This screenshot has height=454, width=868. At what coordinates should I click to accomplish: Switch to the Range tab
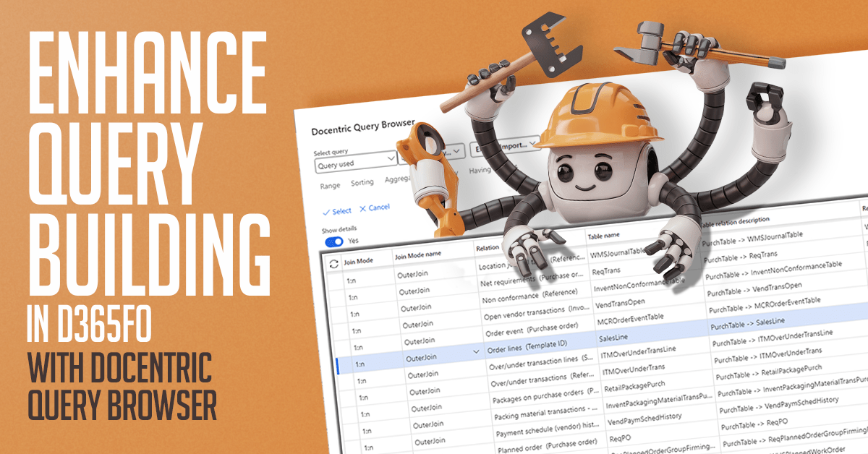pyautogui.click(x=330, y=186)
